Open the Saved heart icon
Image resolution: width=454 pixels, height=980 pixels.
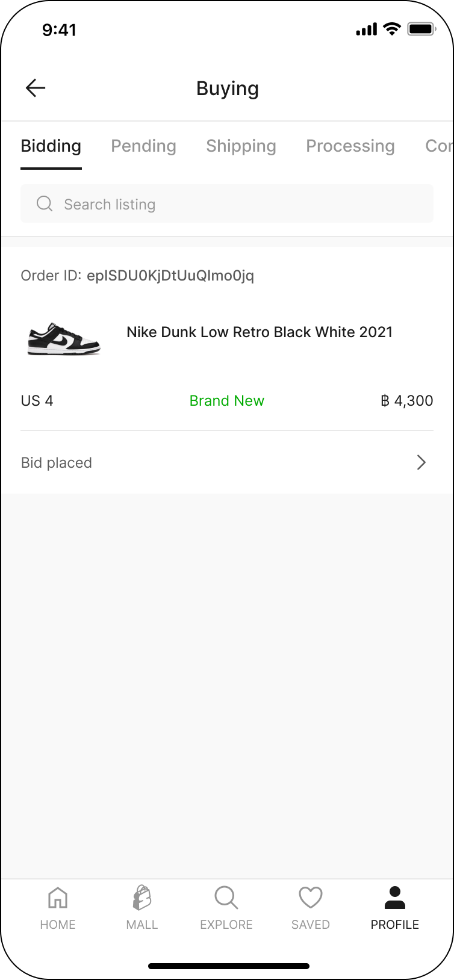click(x=311, y=898)
